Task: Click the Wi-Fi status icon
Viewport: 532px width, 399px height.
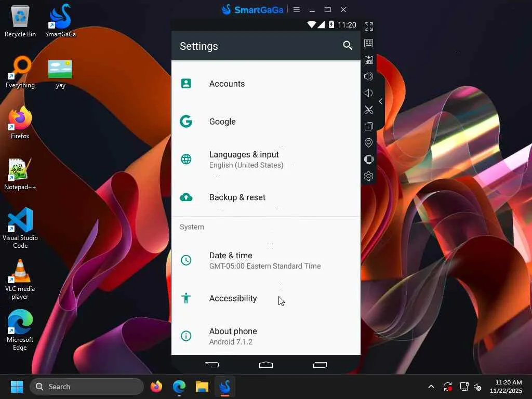Action: [311, 24]
